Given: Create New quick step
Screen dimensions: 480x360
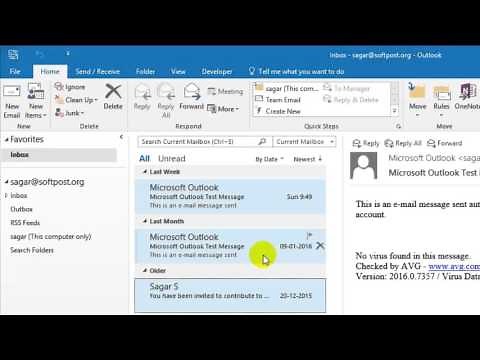Looking at the screenshot, I should [x=278, y=111].
